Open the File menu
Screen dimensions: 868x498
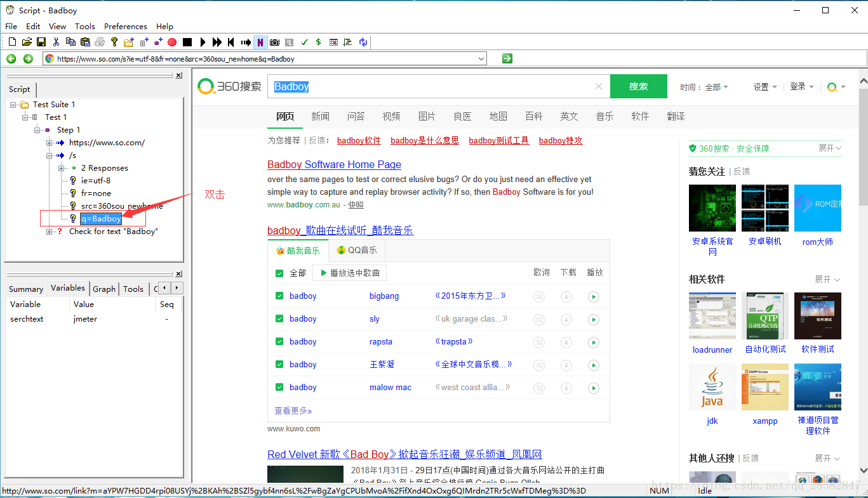click(x=11, y=26)
